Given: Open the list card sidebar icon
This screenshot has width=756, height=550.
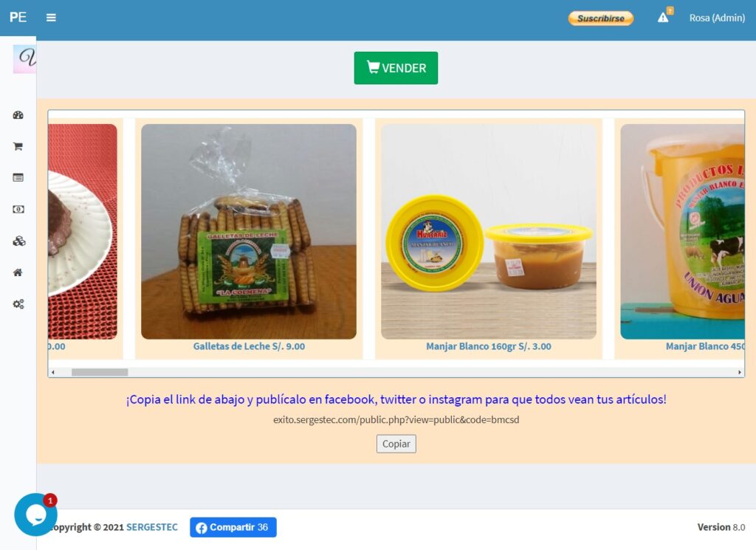Looking at the screenshot, I should click(18, 178).
